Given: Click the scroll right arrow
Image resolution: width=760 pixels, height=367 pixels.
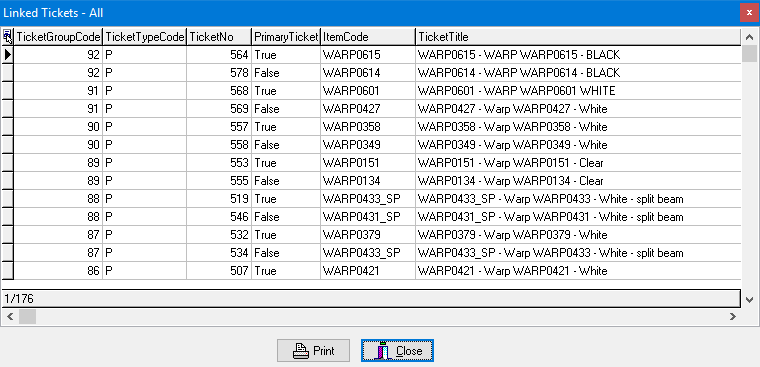Looking at the screenshot, I should click(x=732, y=317).
